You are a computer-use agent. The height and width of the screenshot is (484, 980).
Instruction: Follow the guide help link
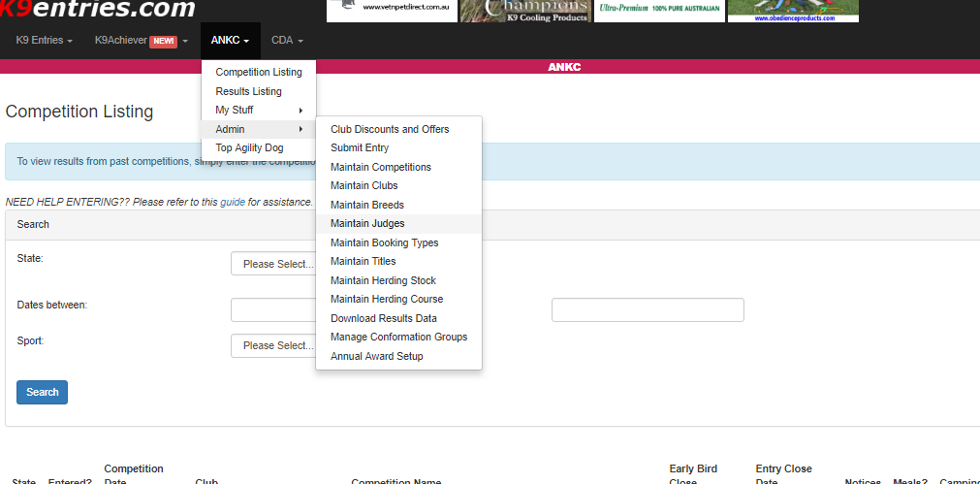(x=233, y=202)
